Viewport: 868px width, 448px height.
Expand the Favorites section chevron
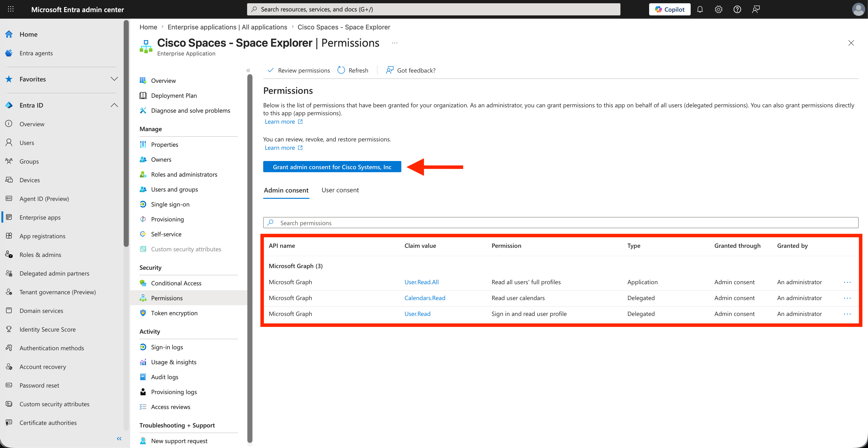tap(114, 79)
